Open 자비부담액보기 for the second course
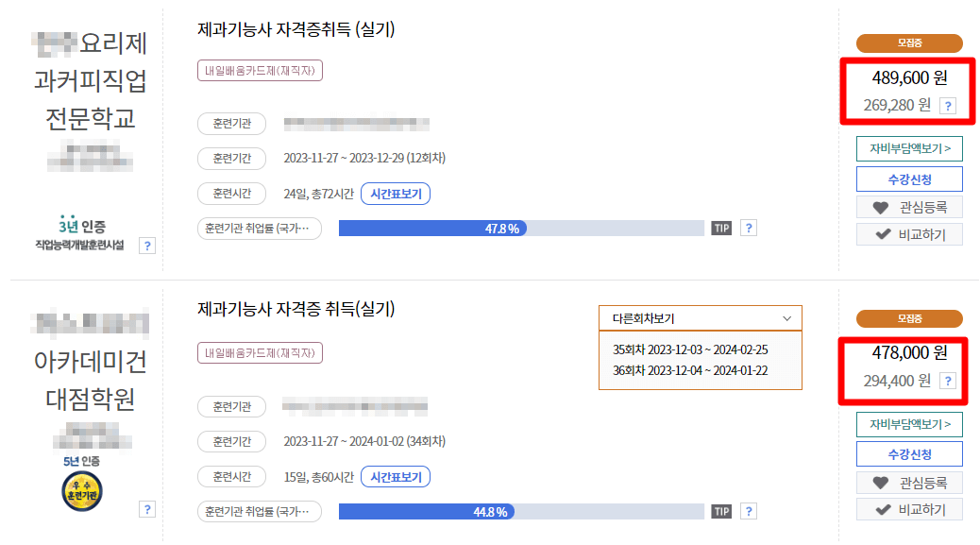Screen dimensions: 980x545 click(x=908, y=427)
